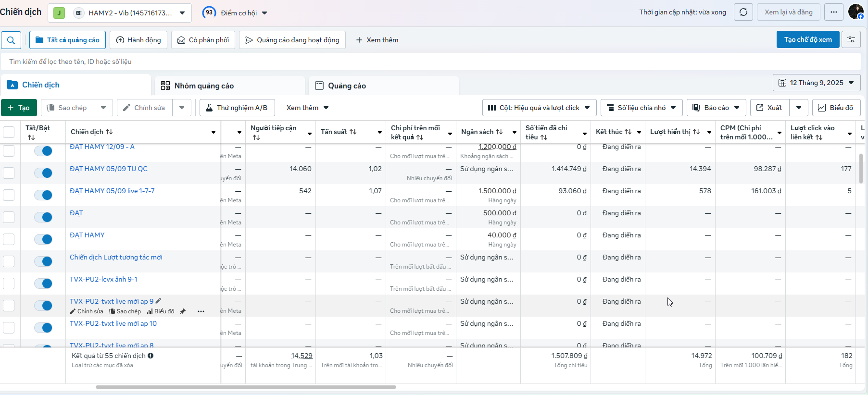Click pencil icon next to TVX-PU2-tvxt live mới ap 9
868x395 pixels.
coord(158,301)
